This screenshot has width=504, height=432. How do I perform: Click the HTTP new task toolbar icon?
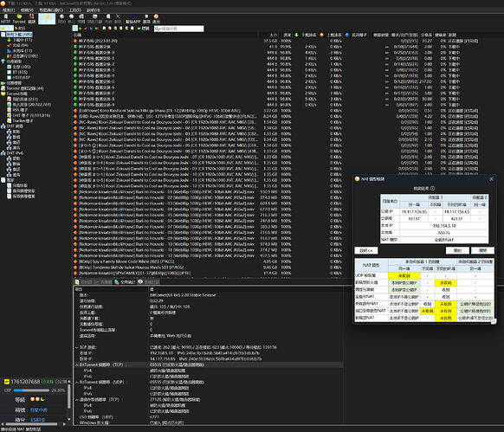(5, 19)
